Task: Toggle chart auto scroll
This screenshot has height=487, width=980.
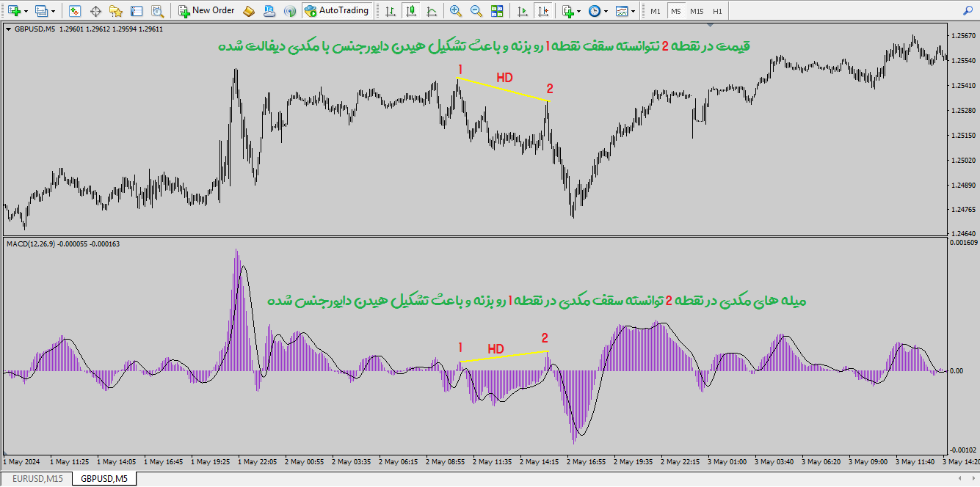Action: (522, 11)
